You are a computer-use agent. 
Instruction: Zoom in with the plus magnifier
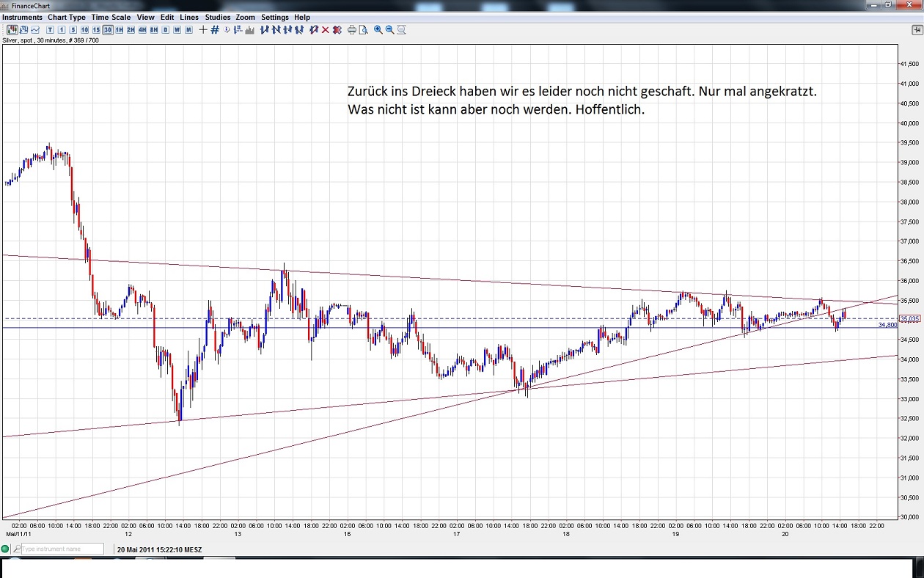tap(378, 30)
